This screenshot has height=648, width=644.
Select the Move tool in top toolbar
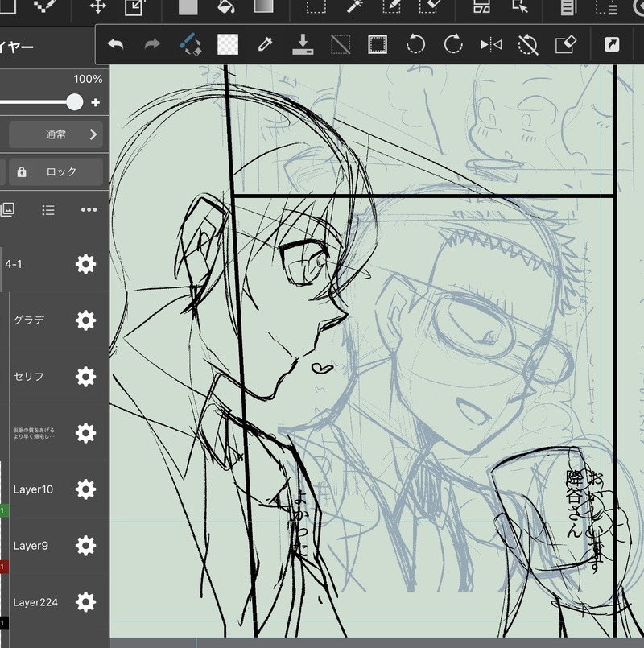[x=98, y=6]
